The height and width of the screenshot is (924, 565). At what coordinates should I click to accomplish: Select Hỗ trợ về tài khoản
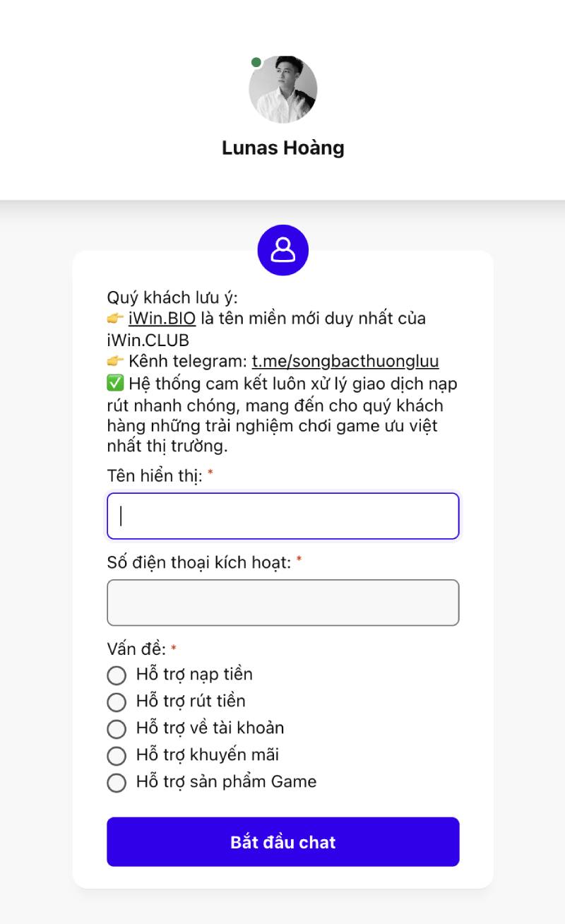tap(117, 729)
